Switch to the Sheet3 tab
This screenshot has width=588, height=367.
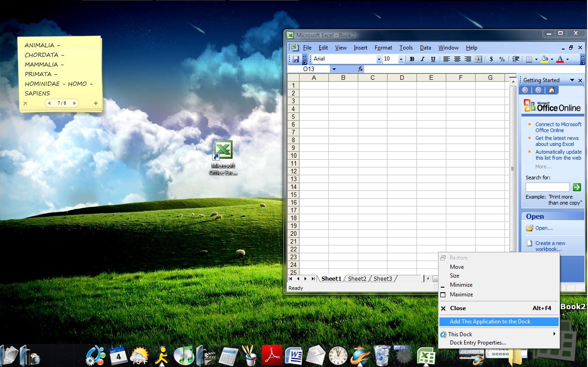tap(383, 278)
